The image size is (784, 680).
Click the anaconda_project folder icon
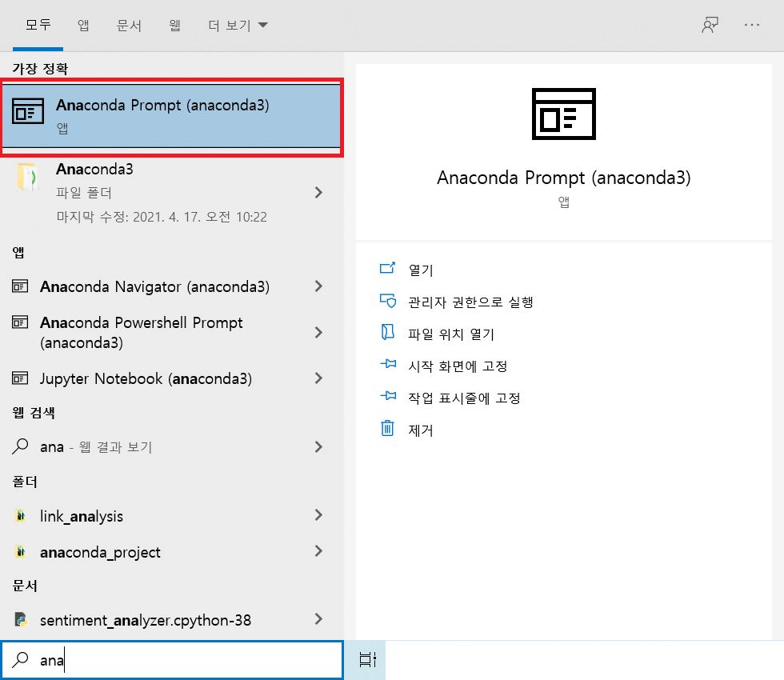(21, 551)
